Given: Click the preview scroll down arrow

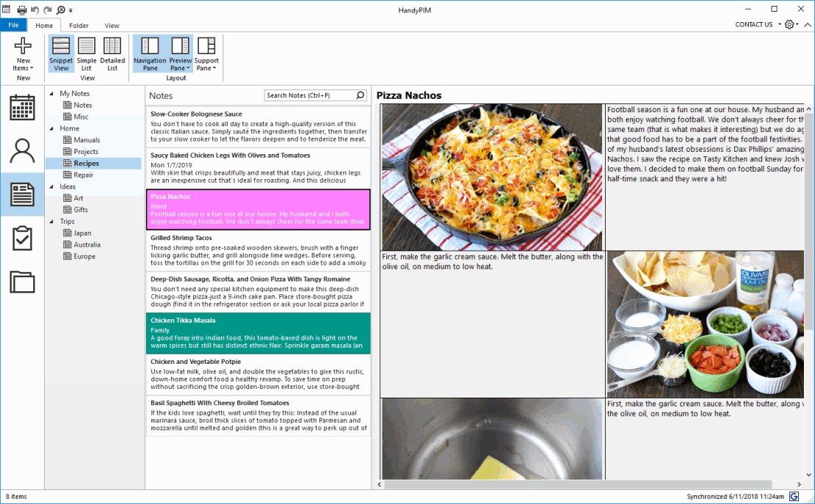Looking at the screenshot, I should 809,475.
